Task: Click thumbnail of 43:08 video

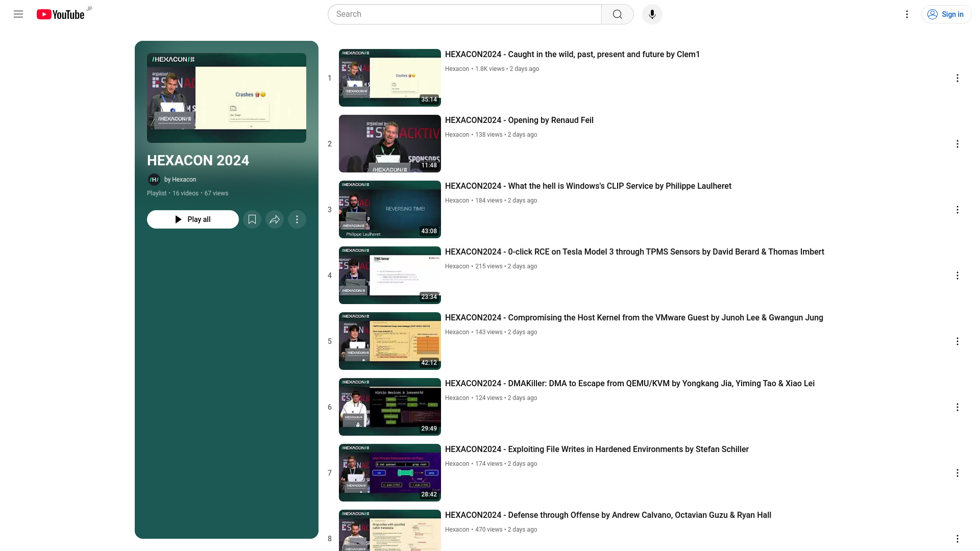Action: pyautogui.click(x=390, y=209)
